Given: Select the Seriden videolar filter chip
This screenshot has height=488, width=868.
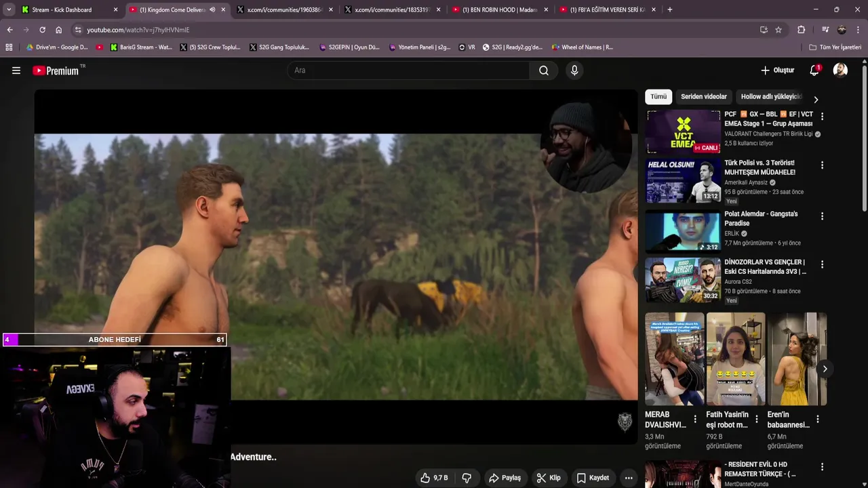Looking at the screenshot, I should (704, 97).
